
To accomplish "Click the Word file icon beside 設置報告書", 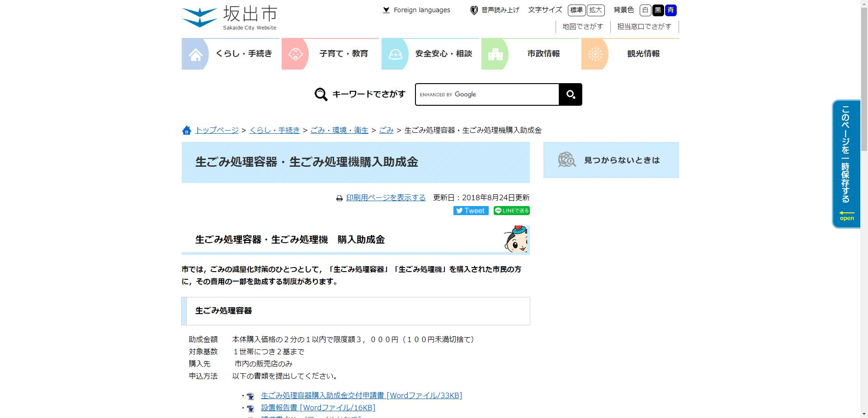I will click(x=251, y=408).
